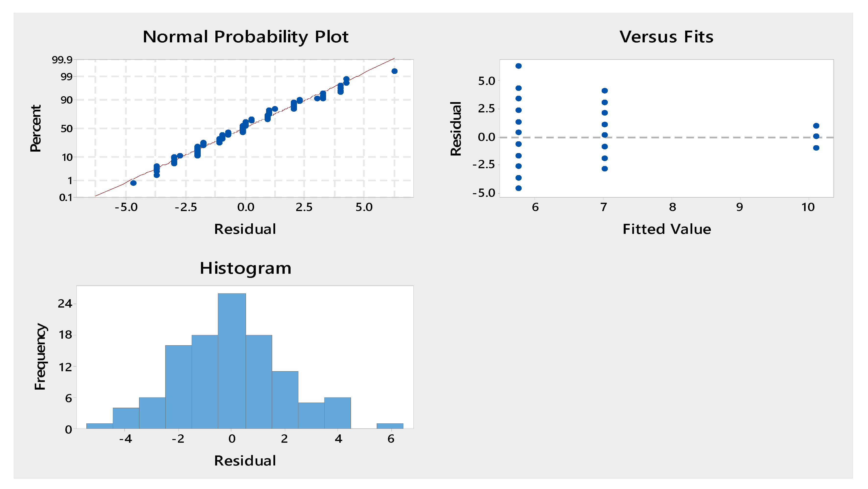Click the histogram bar centered at 4
868x489 pixels.
pos(337,413)
